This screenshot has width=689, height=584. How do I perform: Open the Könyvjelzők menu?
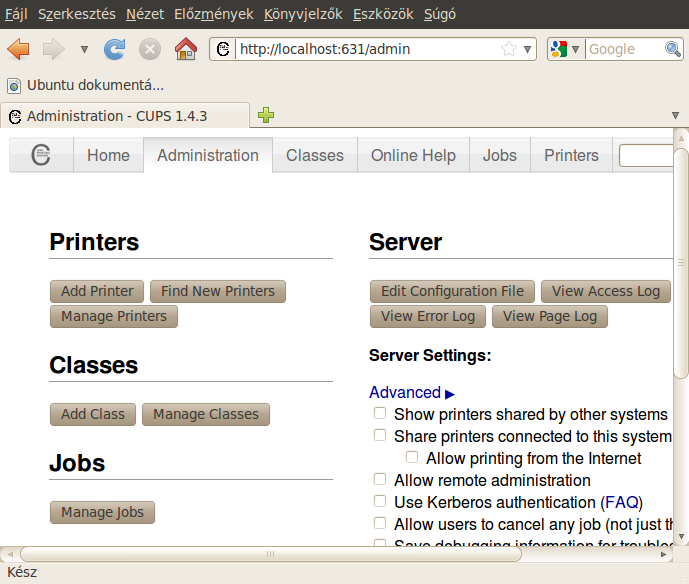pyautogui.click(x=303, y=14)
